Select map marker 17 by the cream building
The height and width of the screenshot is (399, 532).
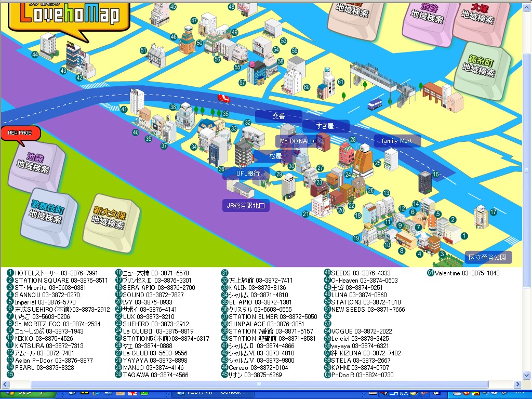494,212
